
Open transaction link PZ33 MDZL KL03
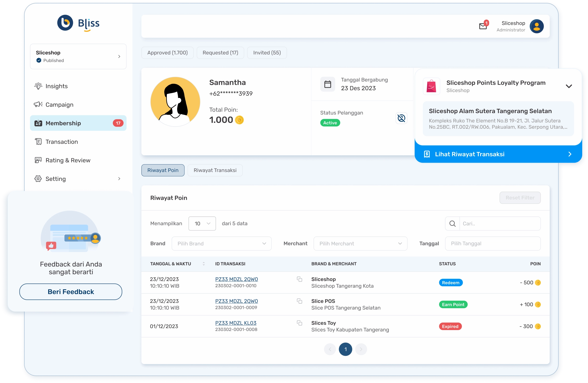[x=236, y=323]
